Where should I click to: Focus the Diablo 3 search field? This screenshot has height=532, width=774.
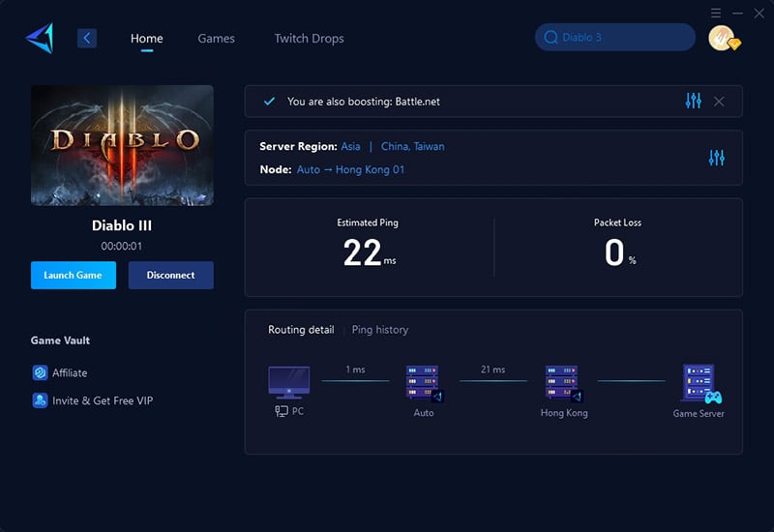coord(615,37)
